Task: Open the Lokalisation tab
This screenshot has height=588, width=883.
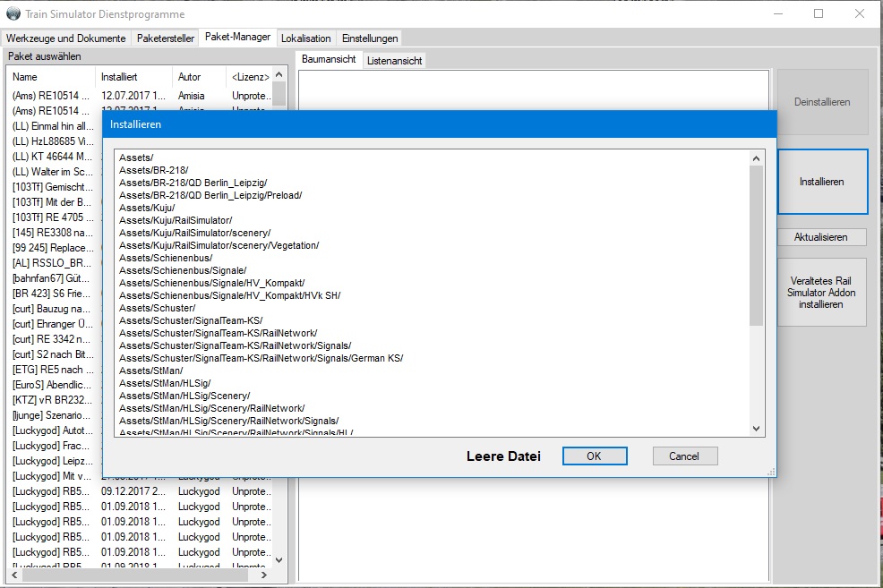Action: pos(306,38)
